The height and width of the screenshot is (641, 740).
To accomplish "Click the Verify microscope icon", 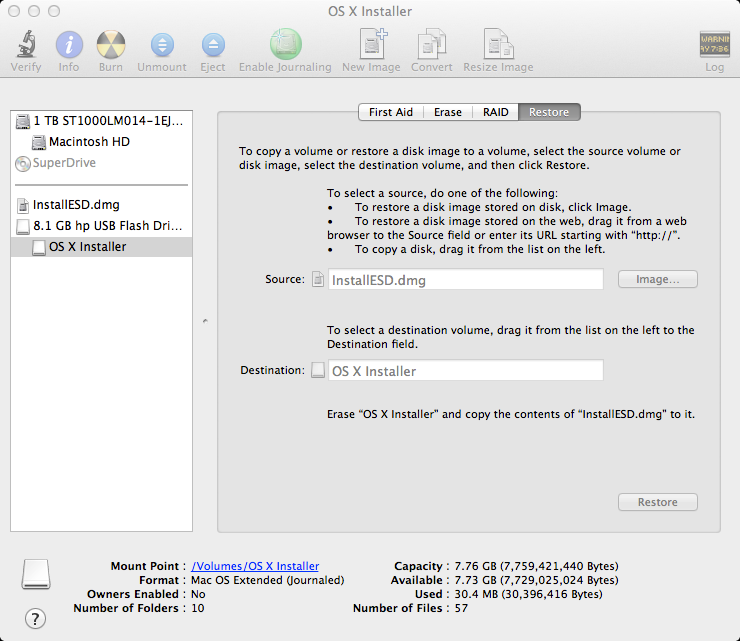I will tap(26, 44).
